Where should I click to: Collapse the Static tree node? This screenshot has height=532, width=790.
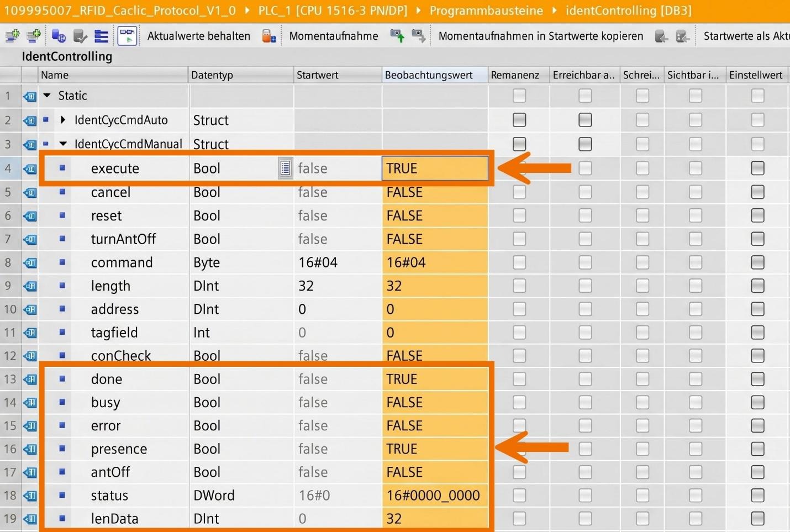tap(47, 96)
